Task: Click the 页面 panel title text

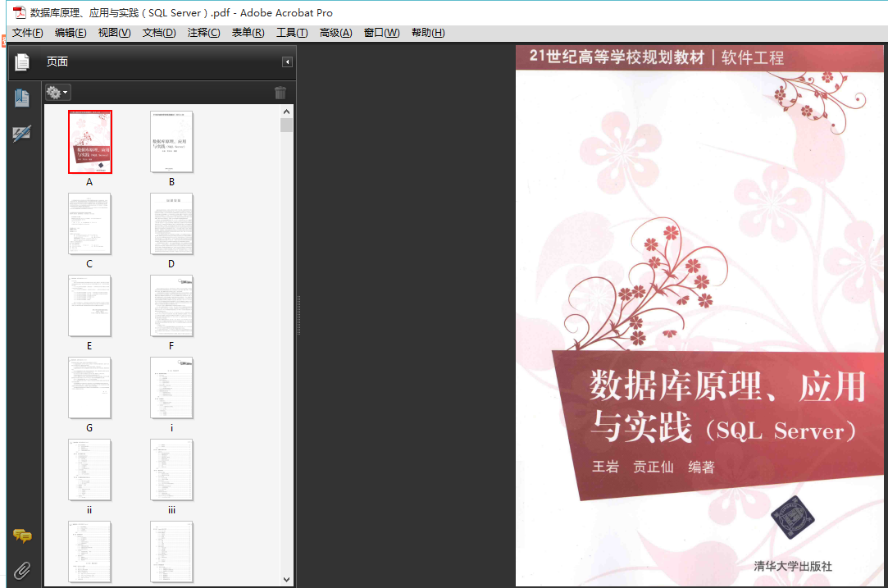Action: point(57,62)
